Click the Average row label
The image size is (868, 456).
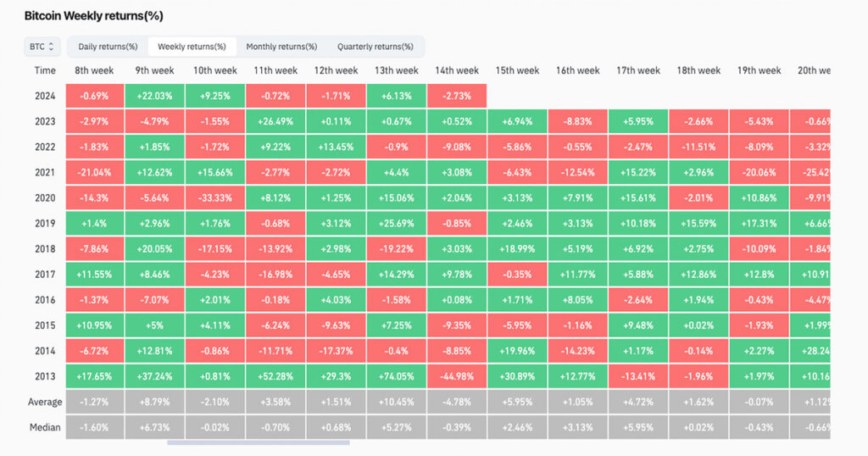[x=44, y=402]
